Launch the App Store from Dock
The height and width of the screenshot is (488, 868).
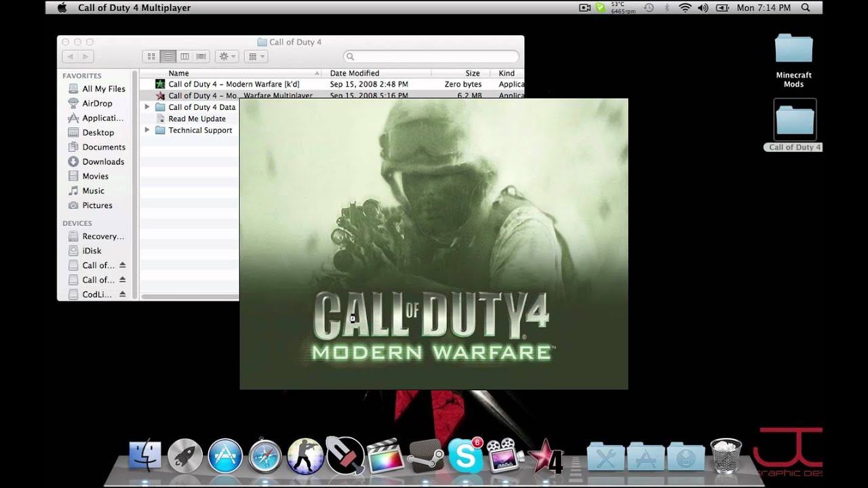(x=225, y=456)
